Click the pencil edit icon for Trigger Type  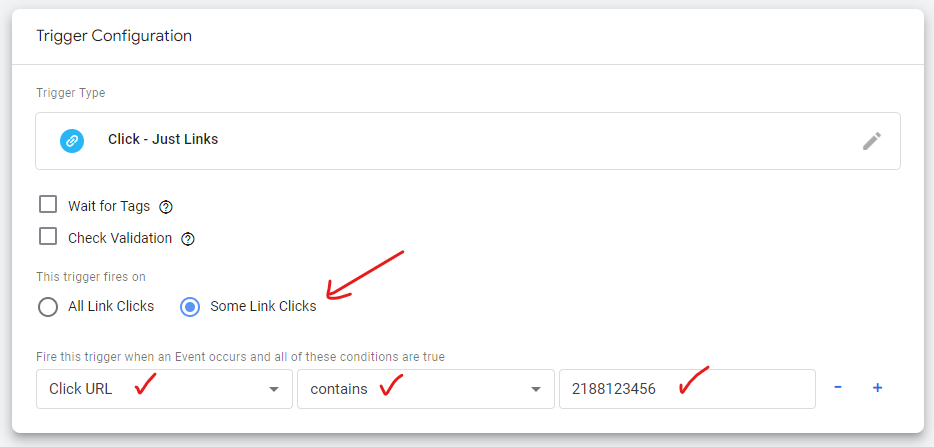tap(871, 141)
